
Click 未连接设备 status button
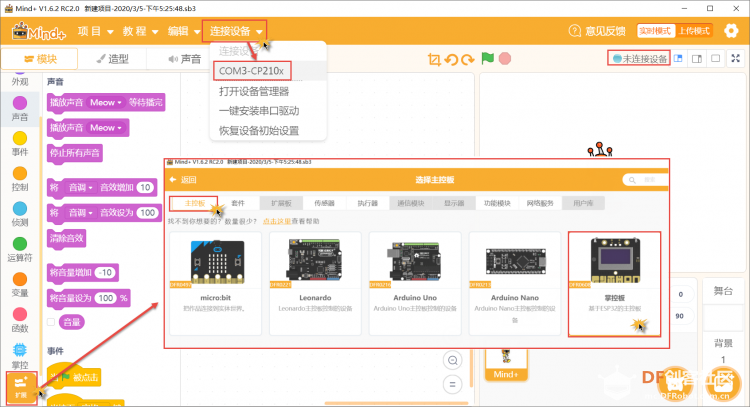639,58
